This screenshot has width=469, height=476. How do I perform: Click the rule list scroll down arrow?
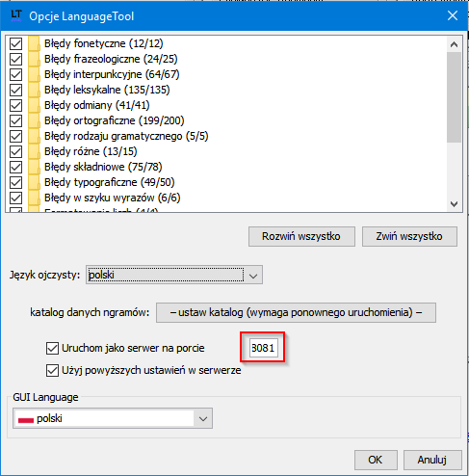pyautogui.click(x=454, y=203)
